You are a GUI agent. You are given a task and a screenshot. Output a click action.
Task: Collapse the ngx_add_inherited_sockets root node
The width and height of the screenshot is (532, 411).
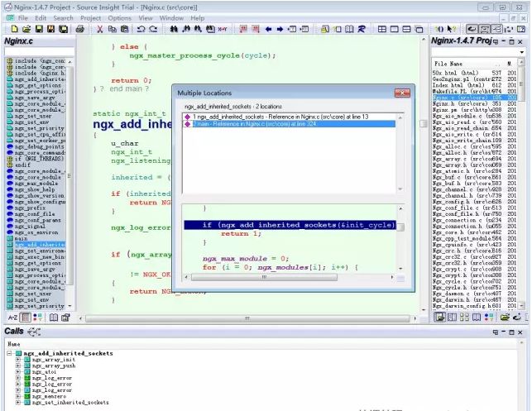[x=9, y=353]
